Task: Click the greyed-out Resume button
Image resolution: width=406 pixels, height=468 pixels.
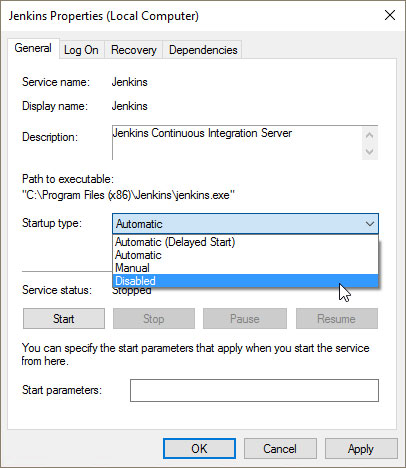Action: pos(337,319)
